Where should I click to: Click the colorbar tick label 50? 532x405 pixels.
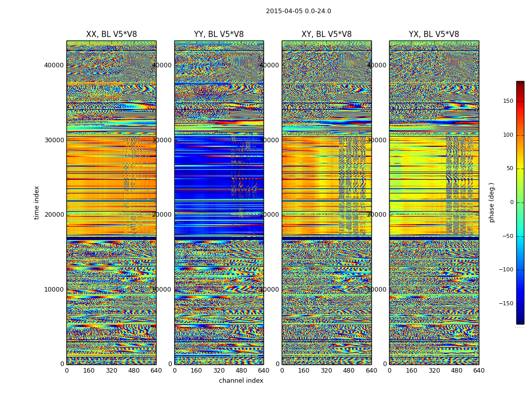(510, 169)
